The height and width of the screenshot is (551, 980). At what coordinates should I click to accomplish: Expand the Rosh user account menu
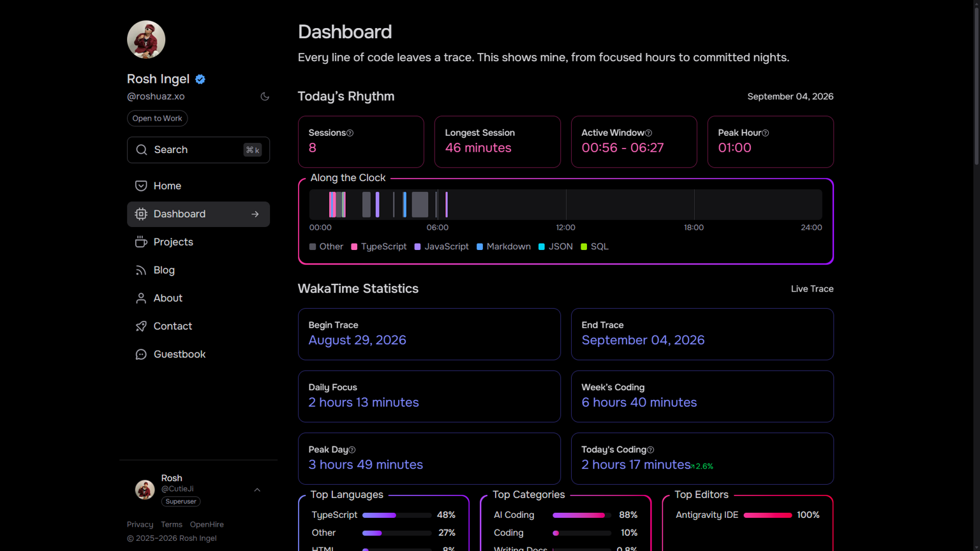[x=257, y=490]
